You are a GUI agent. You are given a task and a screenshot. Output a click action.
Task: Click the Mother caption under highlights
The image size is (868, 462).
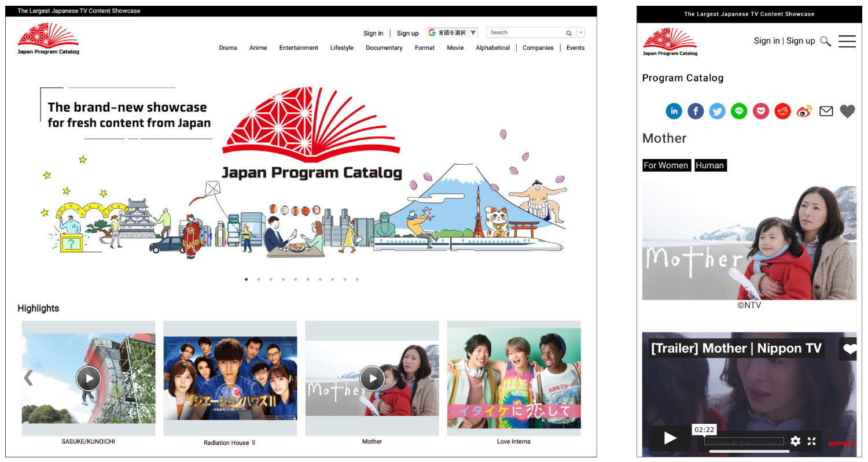point(372,442)
